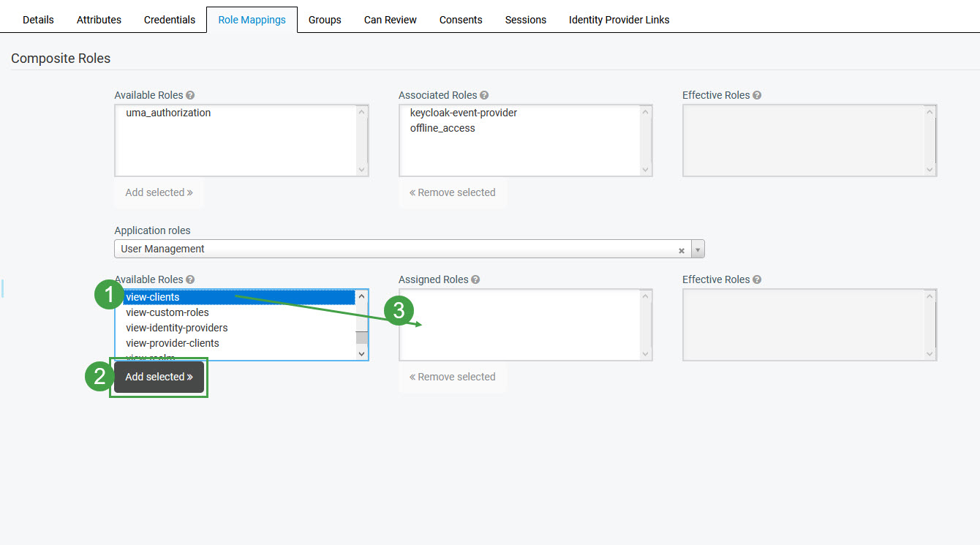Click Remove selected under Associated Roles
This screenshot has width=980, height=545.
pyautogui.click(x=452, y=192)
